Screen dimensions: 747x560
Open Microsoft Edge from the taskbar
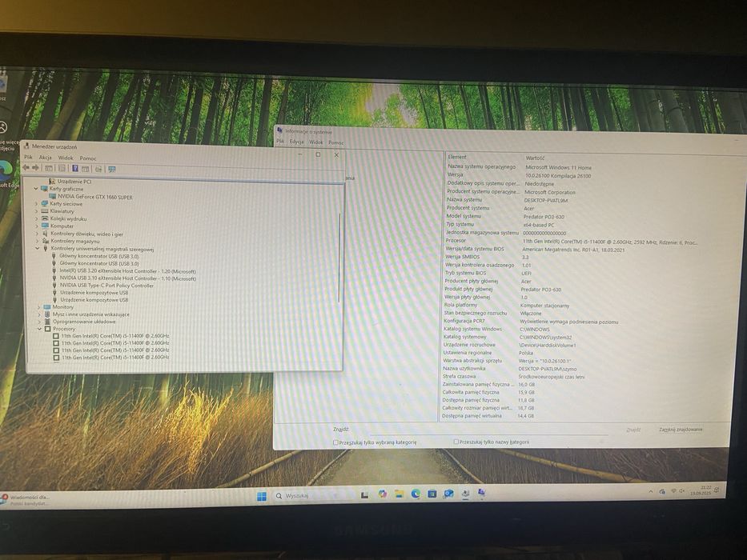[x=416, y=494]
